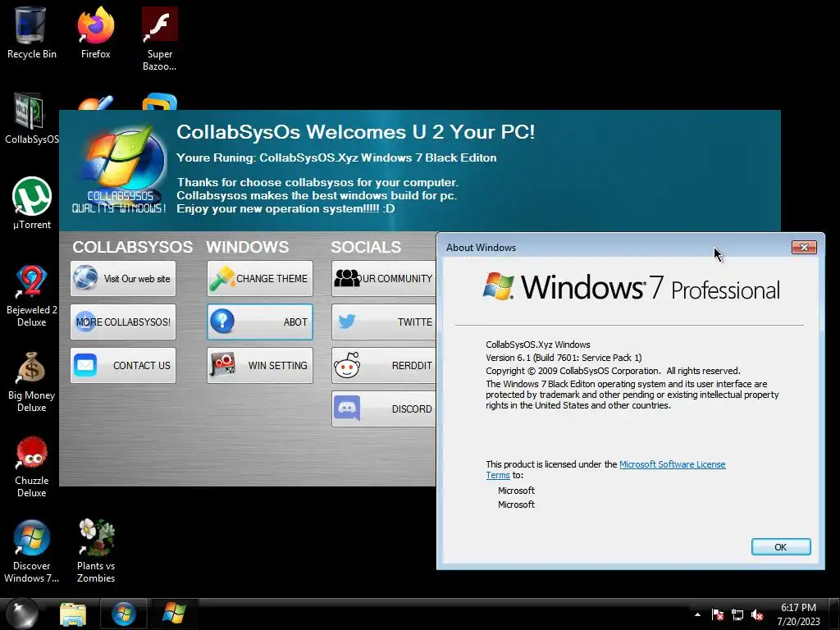
Task: Launch the µTorrent desktop shortcut
Action: (x=32, y=203)
